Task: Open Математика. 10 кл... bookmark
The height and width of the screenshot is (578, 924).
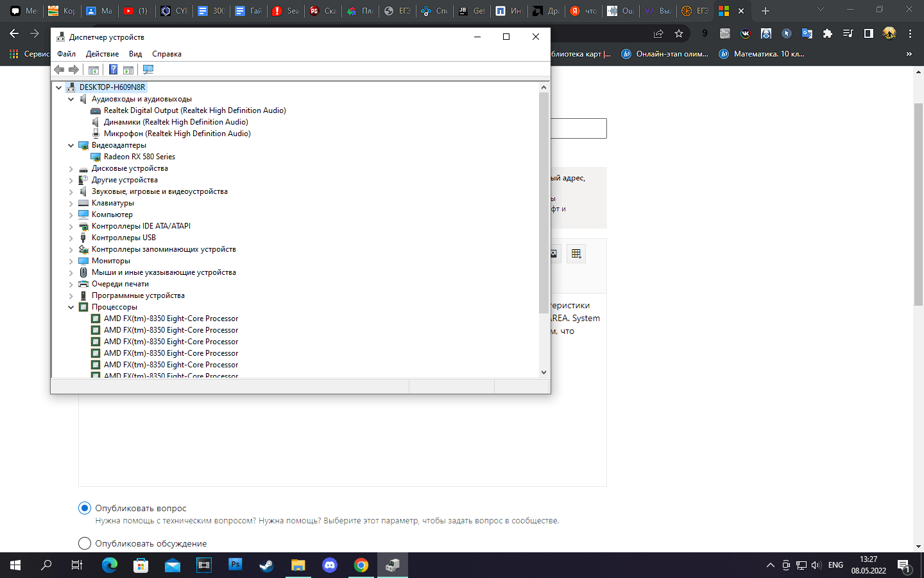Action: pos(762,54)
